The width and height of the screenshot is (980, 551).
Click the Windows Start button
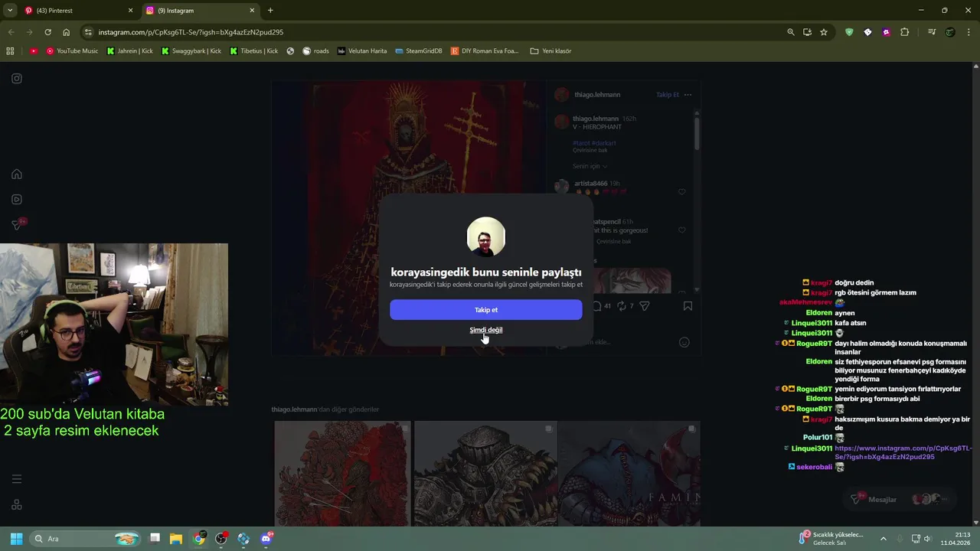click(16, 539)
